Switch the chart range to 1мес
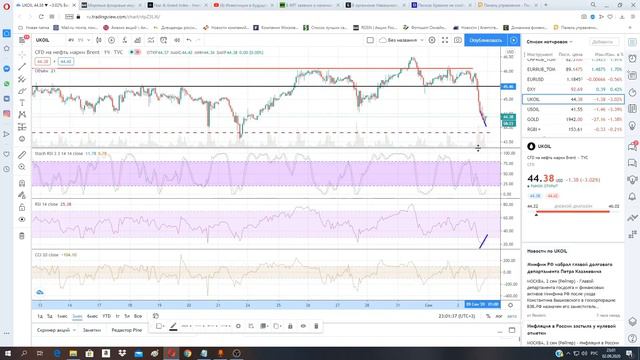Screen dimensions: 640x360 (x=62, y=316)
